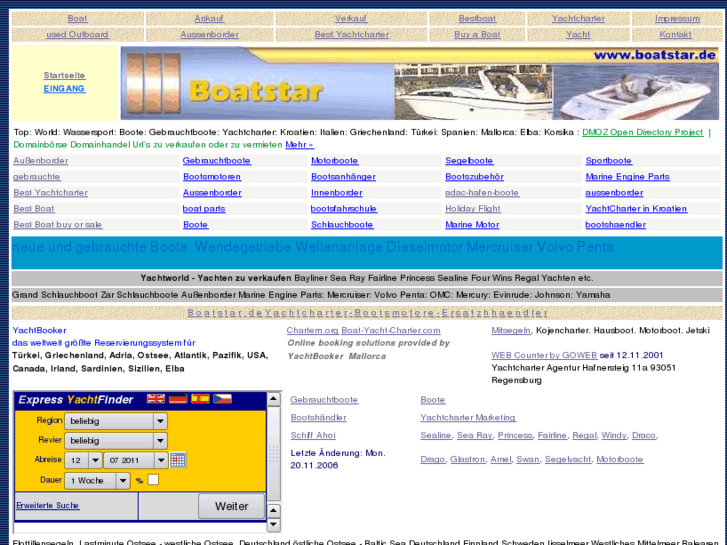Open the used Outboard menu link
The height and width of the screenshot is (545, 727).
tap(77, 34)
